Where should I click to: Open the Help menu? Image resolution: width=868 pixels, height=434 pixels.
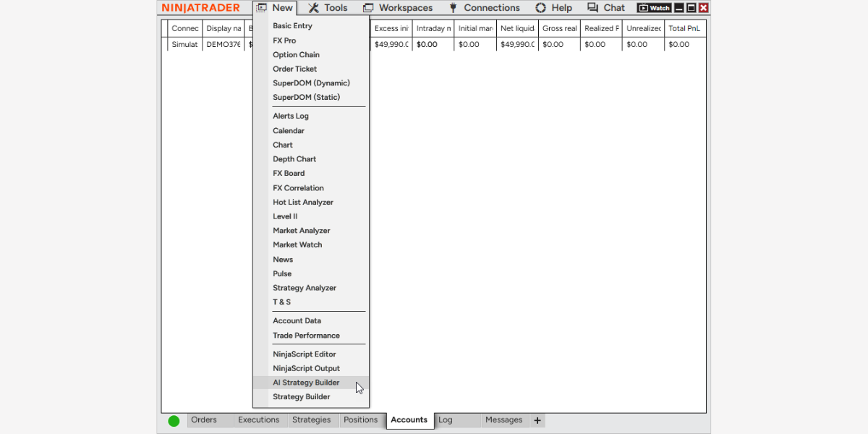pyautogui.click(x=553, y=8)
